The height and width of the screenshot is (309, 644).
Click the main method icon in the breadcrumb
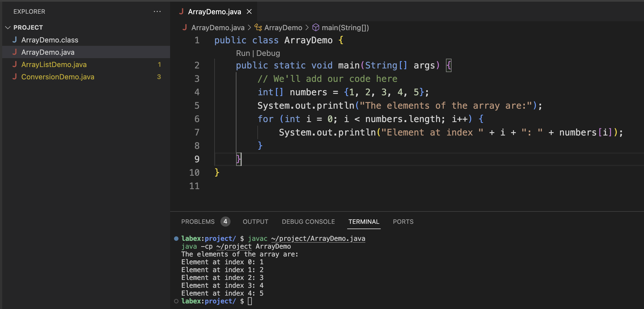point(316,27)
